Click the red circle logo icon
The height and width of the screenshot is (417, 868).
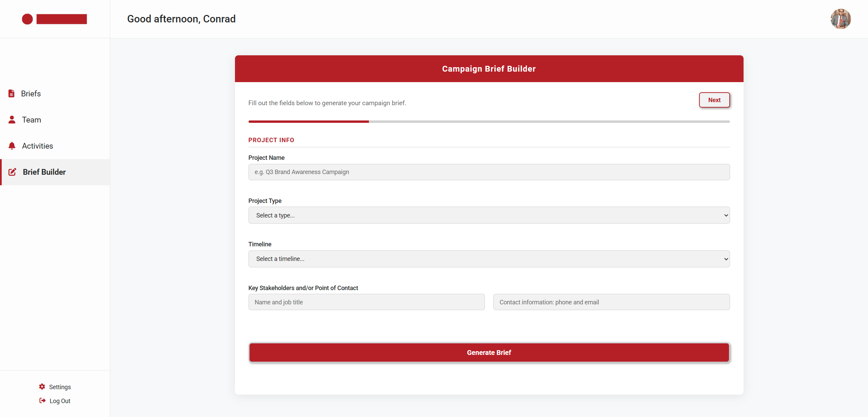tap(27, 19)
